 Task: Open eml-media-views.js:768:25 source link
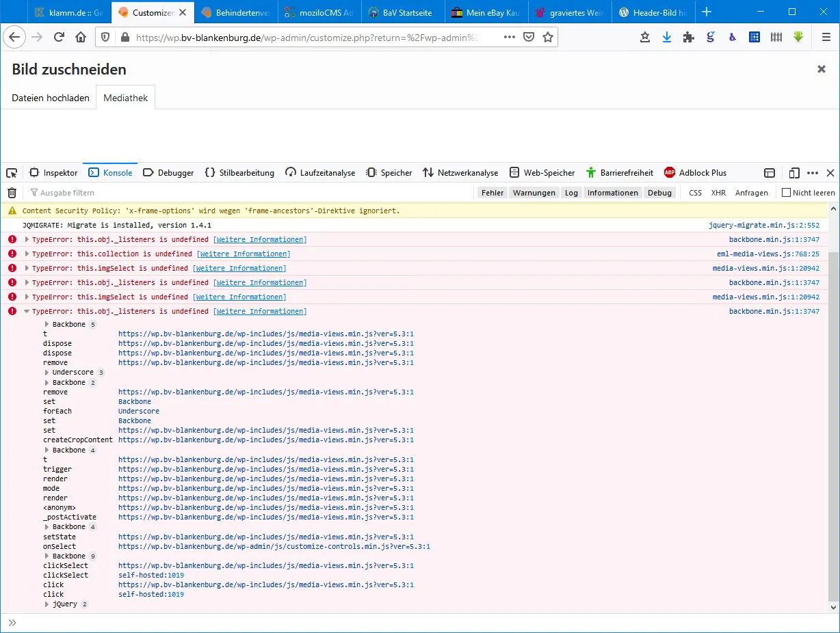click(x=768, y=254)
